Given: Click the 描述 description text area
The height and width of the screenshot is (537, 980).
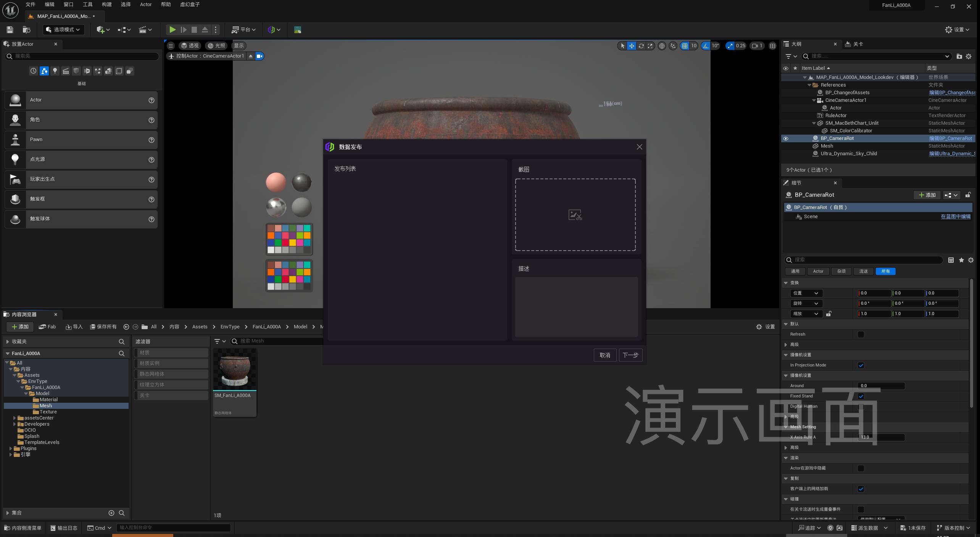Looking at the screenshot, I should 576,307.
